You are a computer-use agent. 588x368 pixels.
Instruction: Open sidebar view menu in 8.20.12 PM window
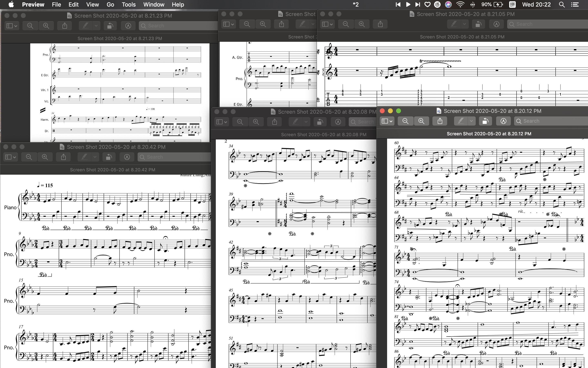pos(387,121)
